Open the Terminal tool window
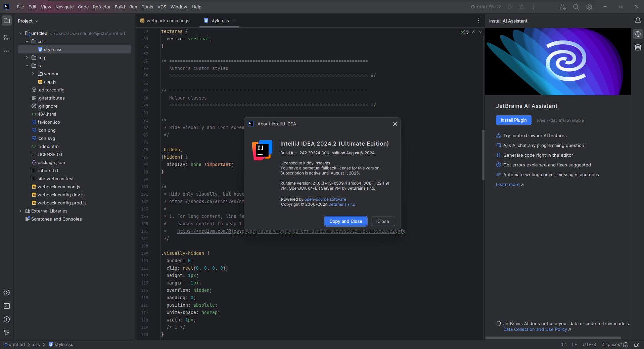This screenshot has height=349, width=644. point(6,306)
